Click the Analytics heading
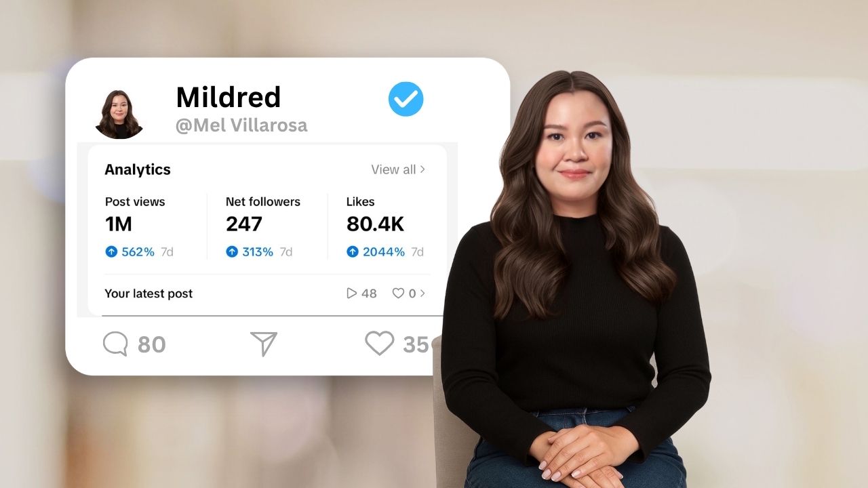The width and height of the screenshot is (868, 488). (138, 169)
